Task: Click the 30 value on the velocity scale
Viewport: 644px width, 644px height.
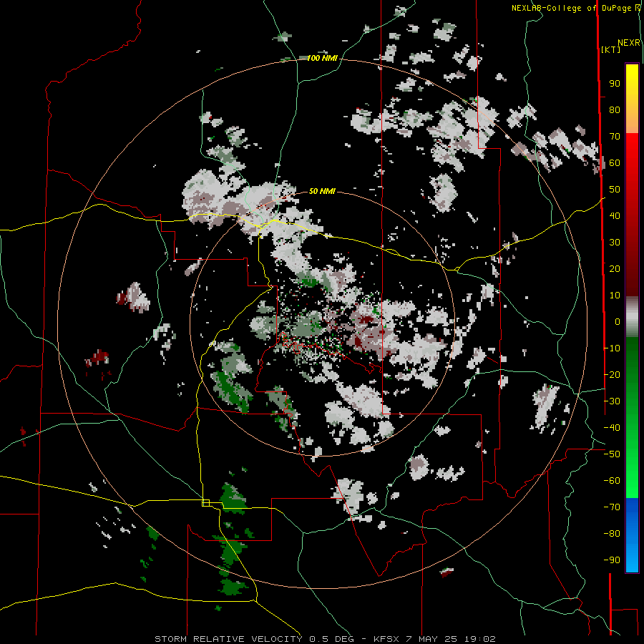Action: pyautogui.click(x=615, y=243)
